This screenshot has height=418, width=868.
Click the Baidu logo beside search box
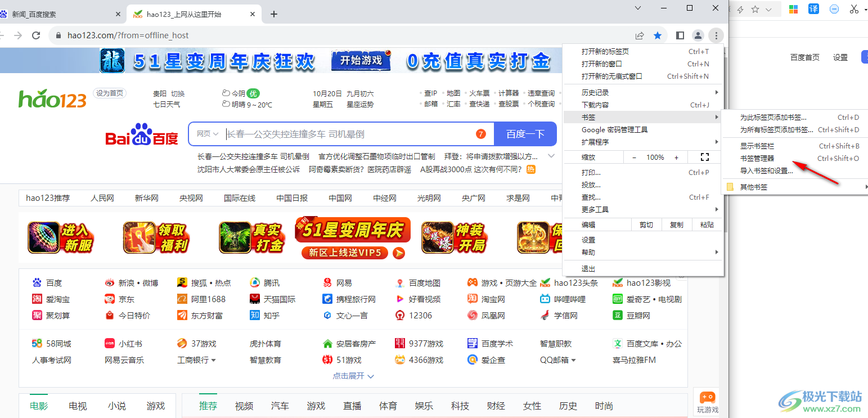coord(142,134)
